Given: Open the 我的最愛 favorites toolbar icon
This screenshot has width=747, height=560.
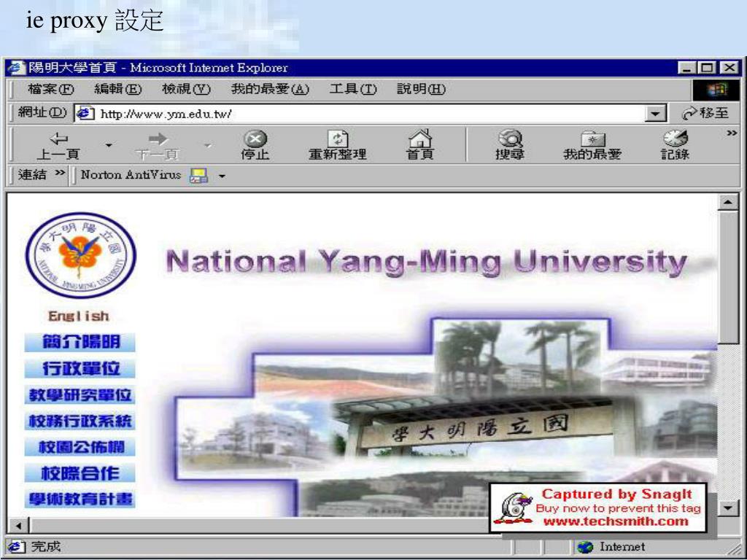Looking at the screenshot, I should pyautogui.click(x=592, y=139).
